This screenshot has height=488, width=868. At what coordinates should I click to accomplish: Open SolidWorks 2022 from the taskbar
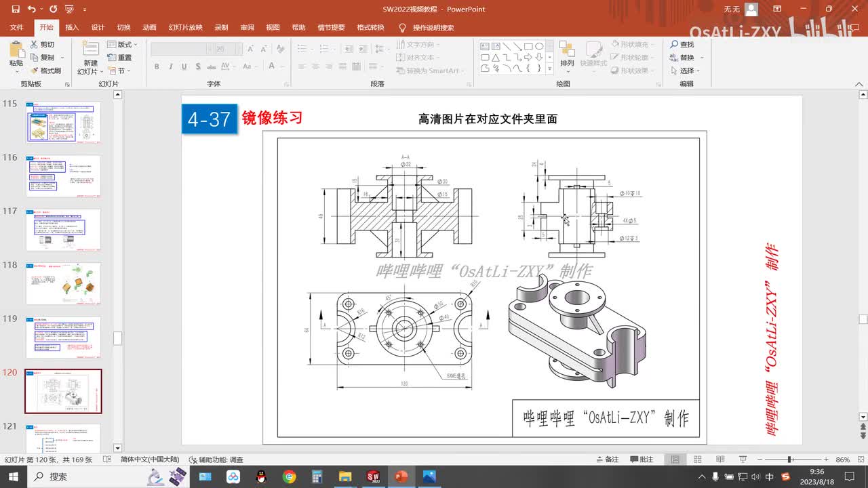click(x=372, y=476)
